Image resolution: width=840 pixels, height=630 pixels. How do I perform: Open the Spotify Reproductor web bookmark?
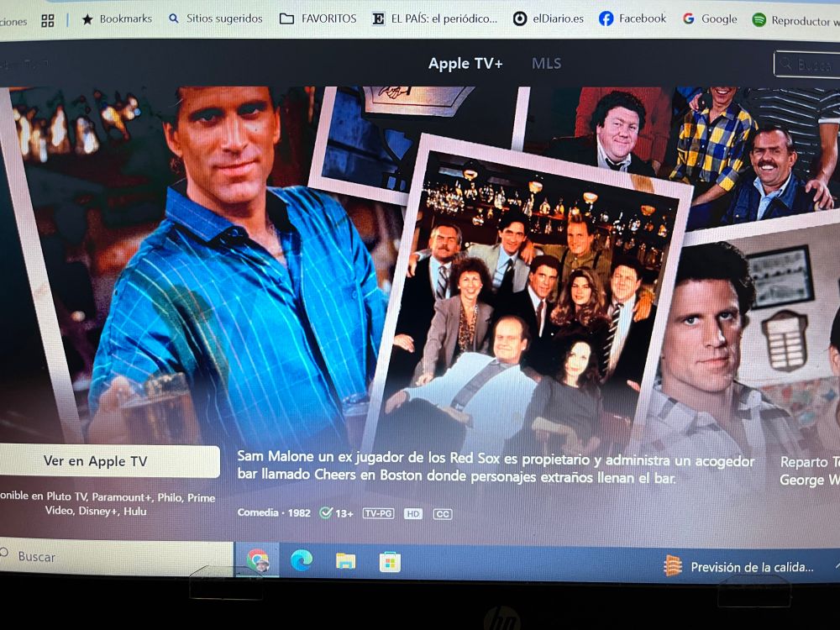pos(795,21)
